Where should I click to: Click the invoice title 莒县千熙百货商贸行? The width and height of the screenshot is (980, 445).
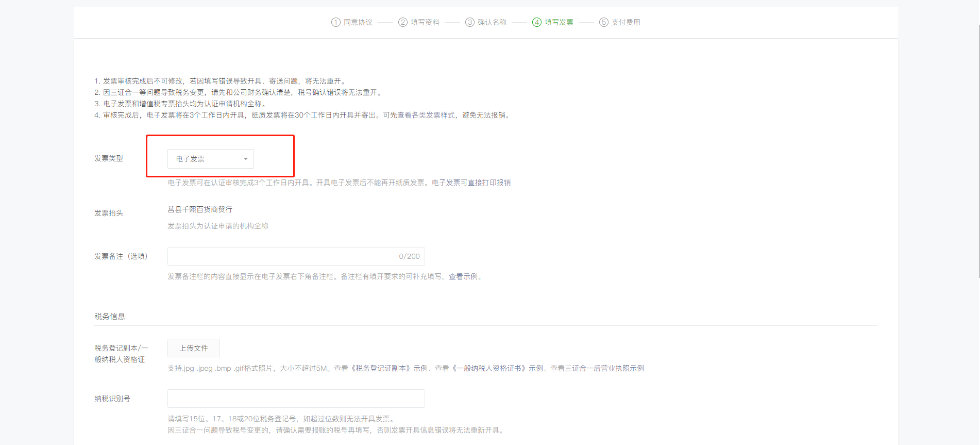click(x=200, y=209)
